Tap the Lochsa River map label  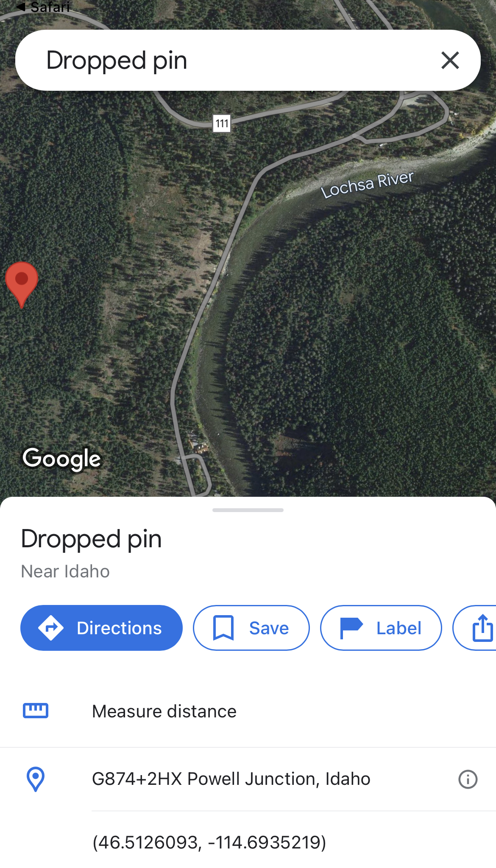(x=367, y=185)
